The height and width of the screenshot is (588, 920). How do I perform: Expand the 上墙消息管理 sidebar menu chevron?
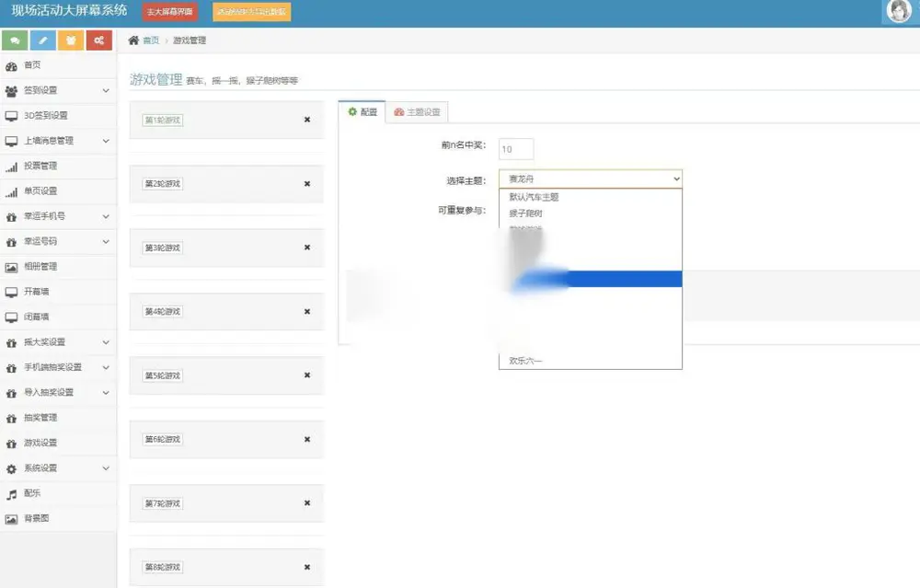click(x=106, y=141)
